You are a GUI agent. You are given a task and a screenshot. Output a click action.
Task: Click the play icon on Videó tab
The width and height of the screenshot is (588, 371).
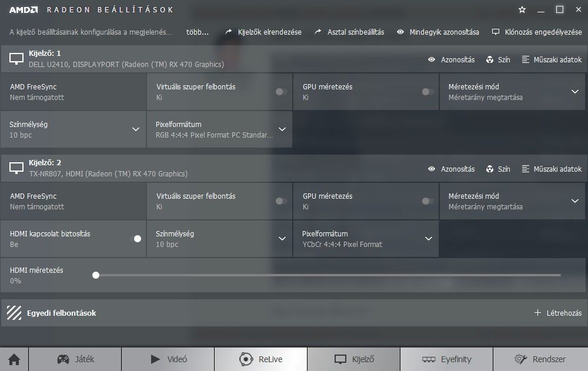pyautogui.click(x=155, y=359)
